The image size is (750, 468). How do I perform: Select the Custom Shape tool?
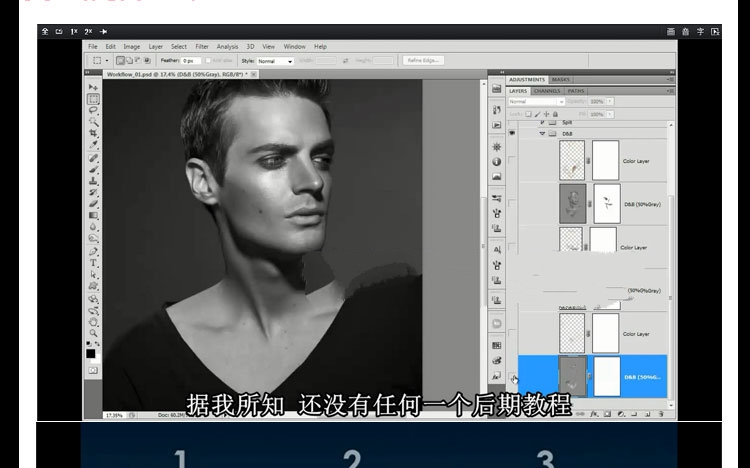(93, 286)
